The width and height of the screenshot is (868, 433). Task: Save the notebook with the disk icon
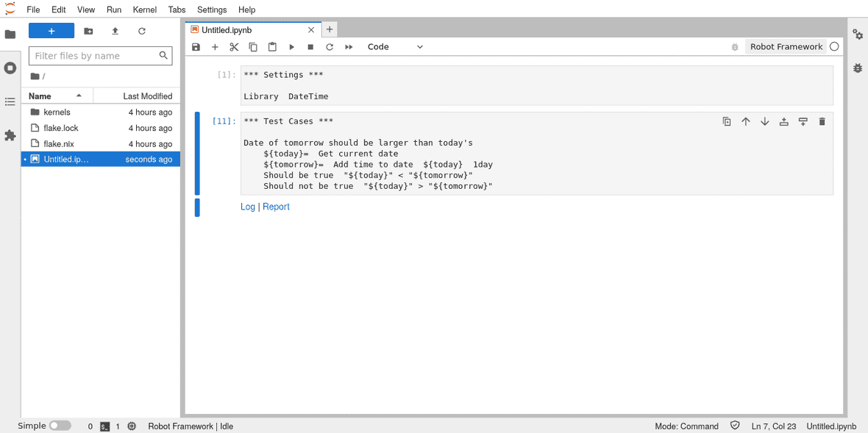pos(196,47)
